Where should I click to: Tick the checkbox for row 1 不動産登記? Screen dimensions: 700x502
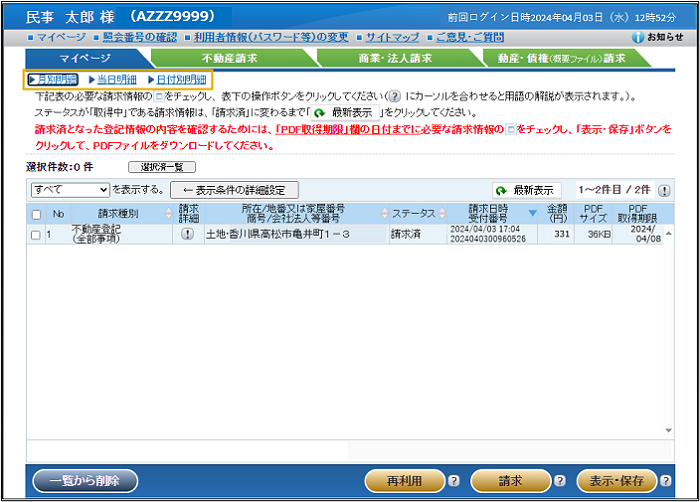pyautogui.click(x=37, y=235)
